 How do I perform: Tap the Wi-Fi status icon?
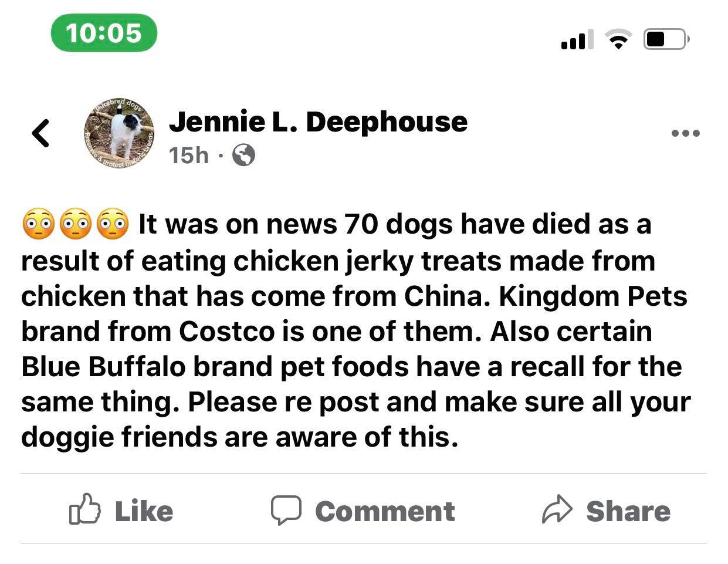point(618,39)
